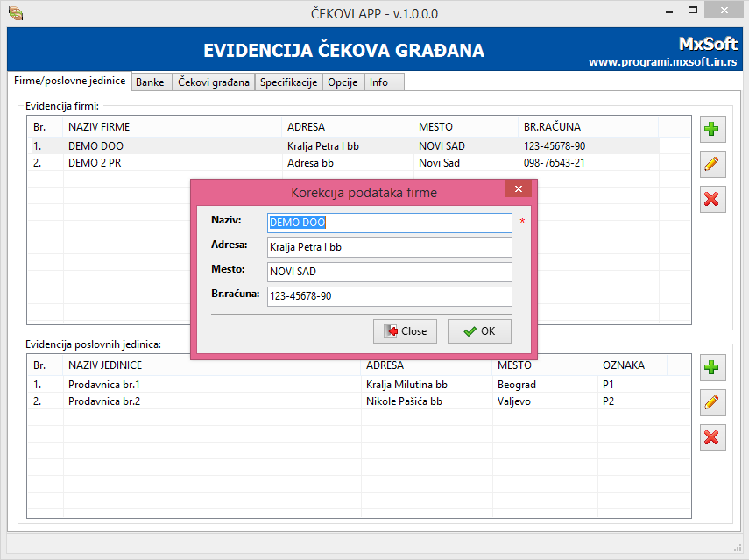Switch to Čekovi građana tab

pyautogui.click(x=214, y=82)
